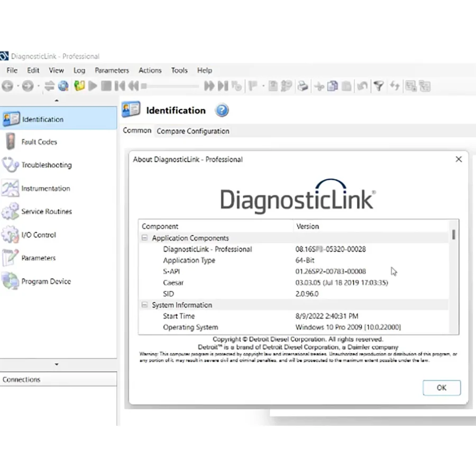Select Identification in the left sidebar
Image resolution: width=476 pixels, height=476 pixels.
(58, 118)
